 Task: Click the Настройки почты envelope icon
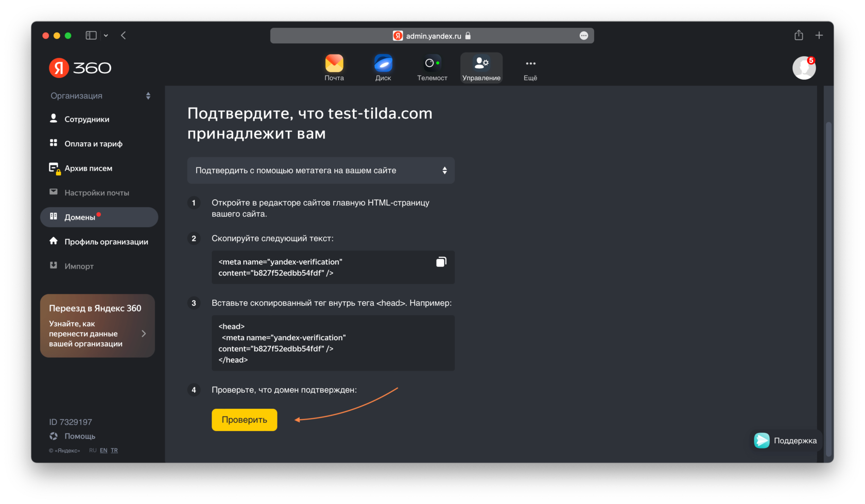(54, 192)
